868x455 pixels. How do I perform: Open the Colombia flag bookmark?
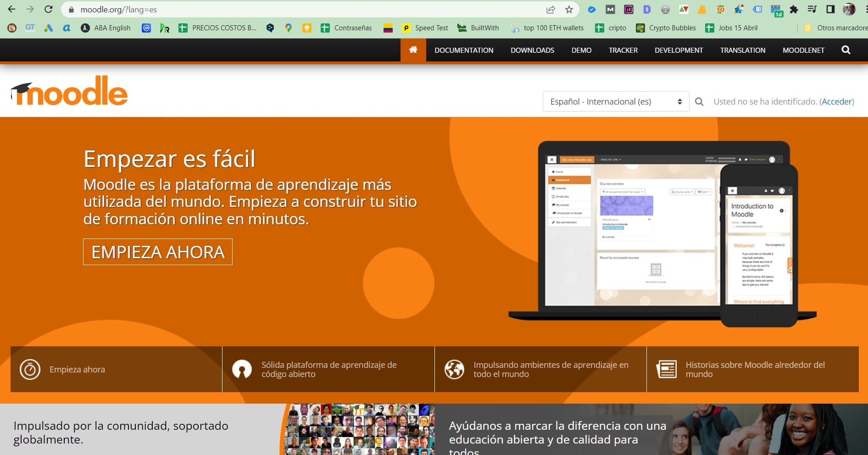(388, 28)
